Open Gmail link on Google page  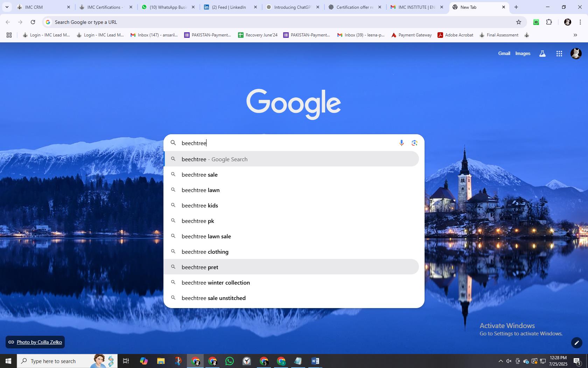[x=504, y=54]
